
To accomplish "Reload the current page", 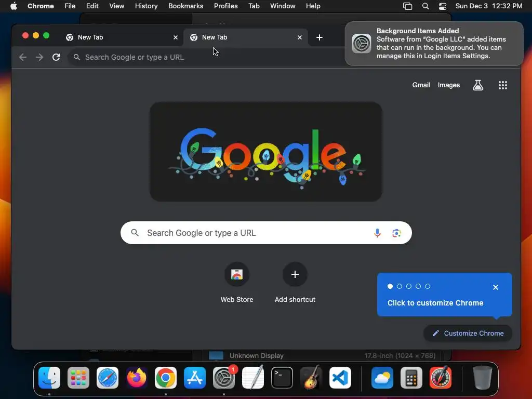I will point(56,57).
